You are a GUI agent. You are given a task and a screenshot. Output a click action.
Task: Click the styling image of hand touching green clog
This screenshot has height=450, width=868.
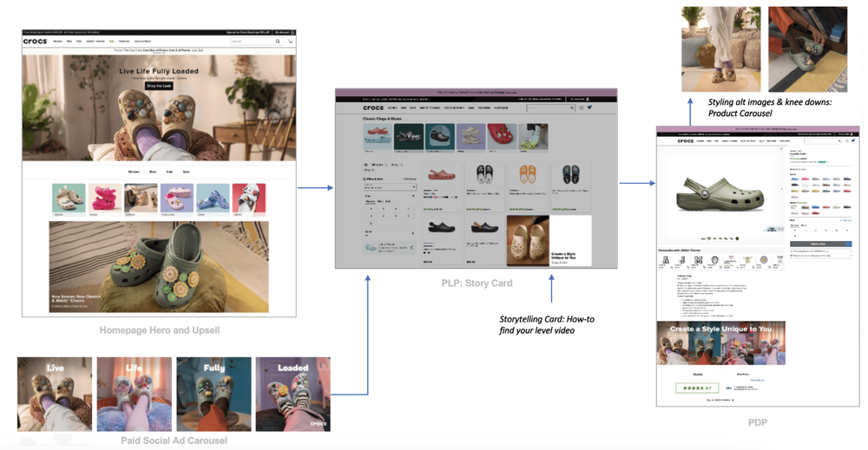coord(807,49)
